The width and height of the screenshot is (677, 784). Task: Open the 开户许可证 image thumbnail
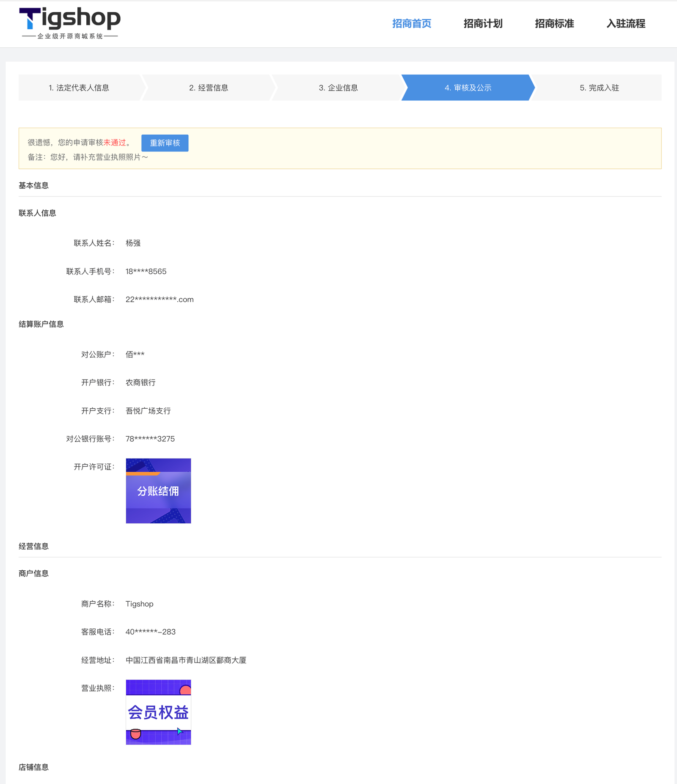point(158,491)
